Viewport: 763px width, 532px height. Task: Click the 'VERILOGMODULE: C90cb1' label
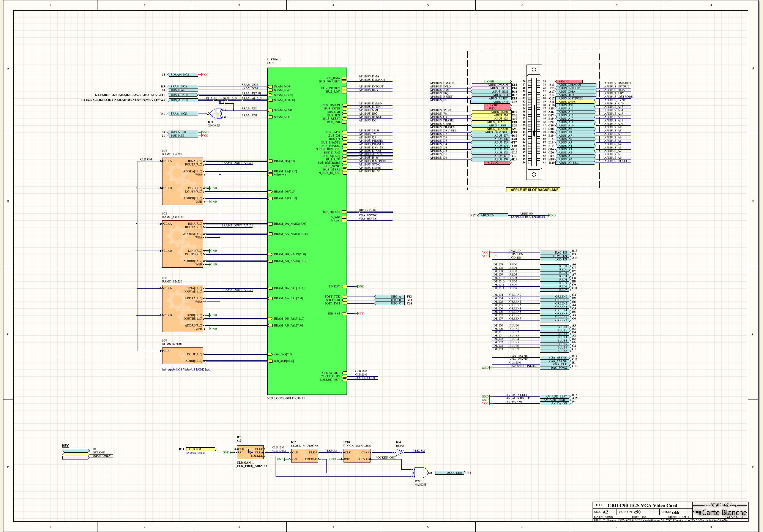click(286, 398)
